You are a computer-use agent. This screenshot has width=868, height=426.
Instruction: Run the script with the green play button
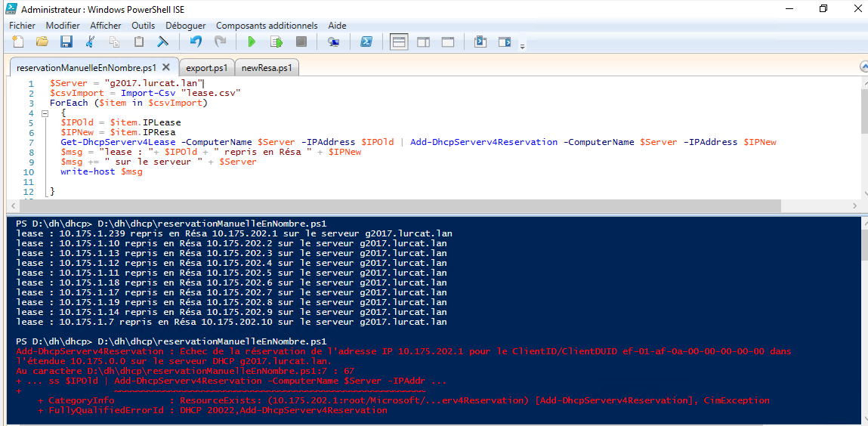252,42
